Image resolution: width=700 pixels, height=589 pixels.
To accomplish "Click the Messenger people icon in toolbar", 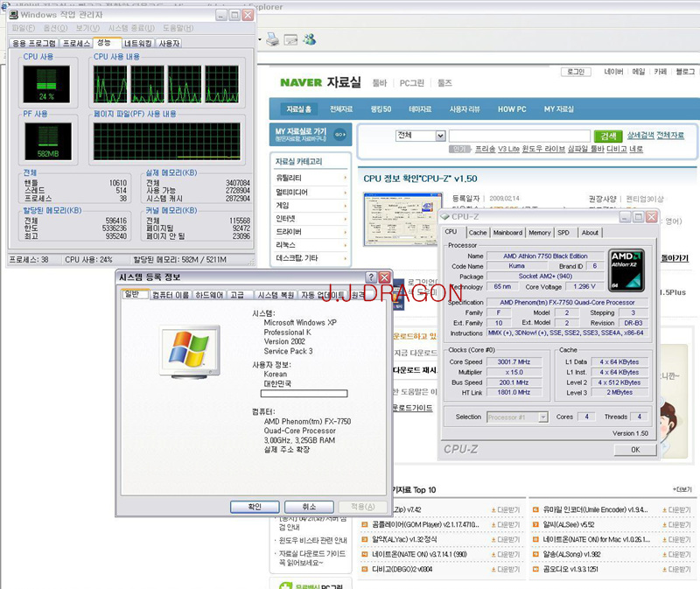I will pyautogui.click(x=310, y=39).
